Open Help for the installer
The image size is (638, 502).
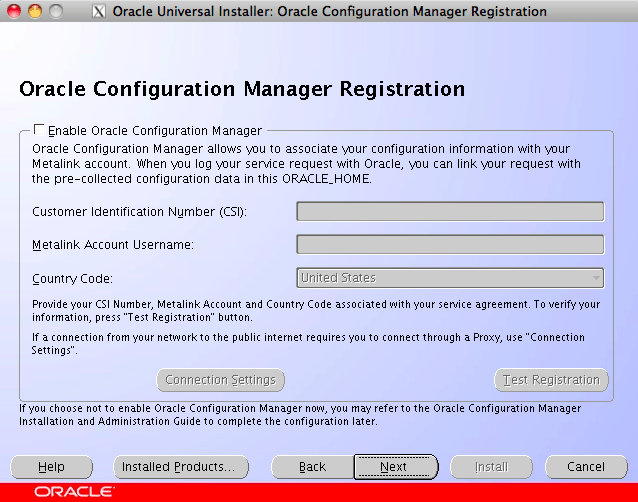pos(51,467)
